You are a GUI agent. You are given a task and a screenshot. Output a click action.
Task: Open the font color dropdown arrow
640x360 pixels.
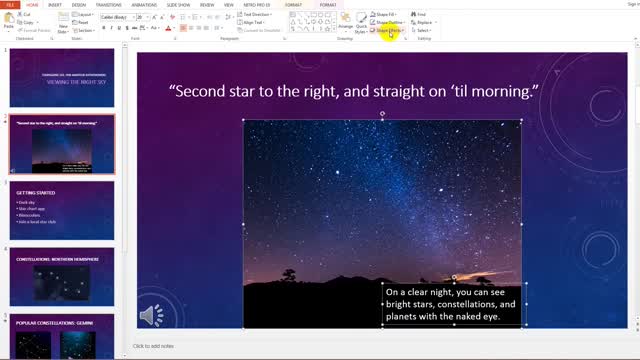[x=174, y=28]
